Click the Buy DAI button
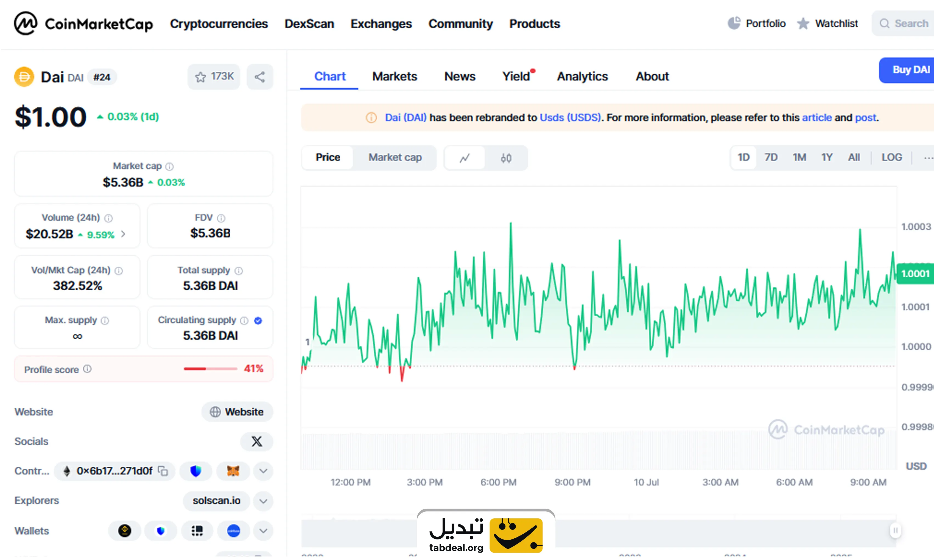Image resolution: width=934 pixels, height=560 pixels. pos(907,70)
